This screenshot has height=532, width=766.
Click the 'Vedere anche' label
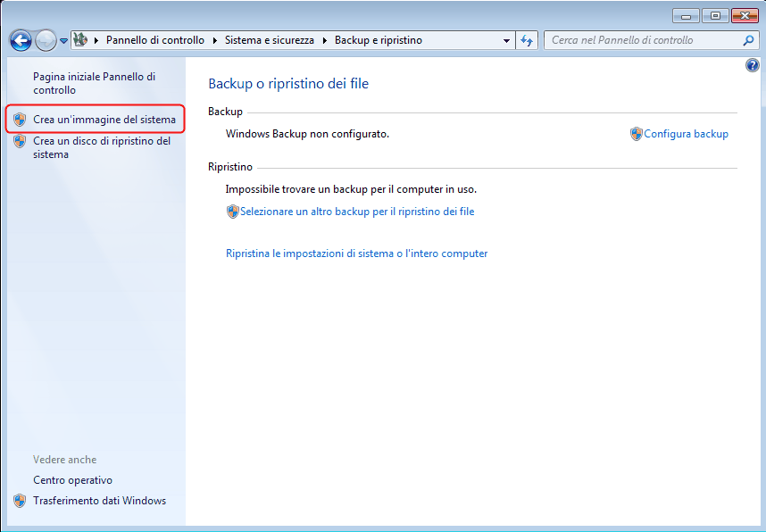[x=65, y=460]
